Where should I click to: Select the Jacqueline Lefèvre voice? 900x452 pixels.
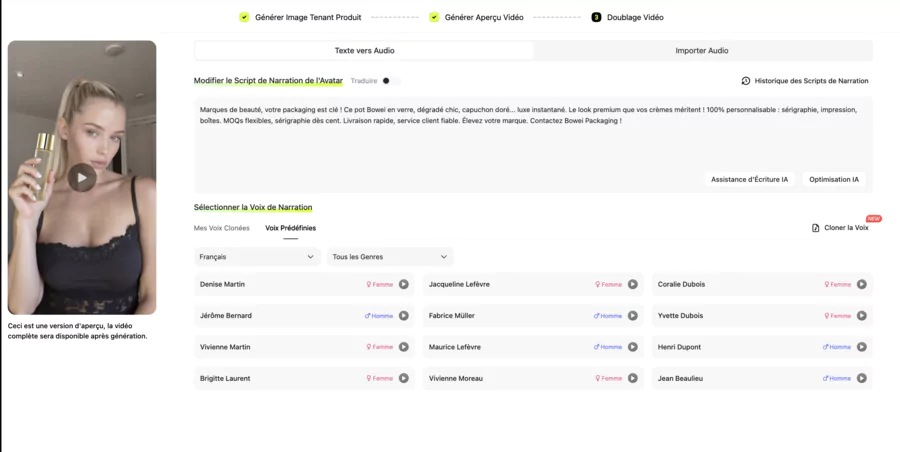click(x=533, y=284)
